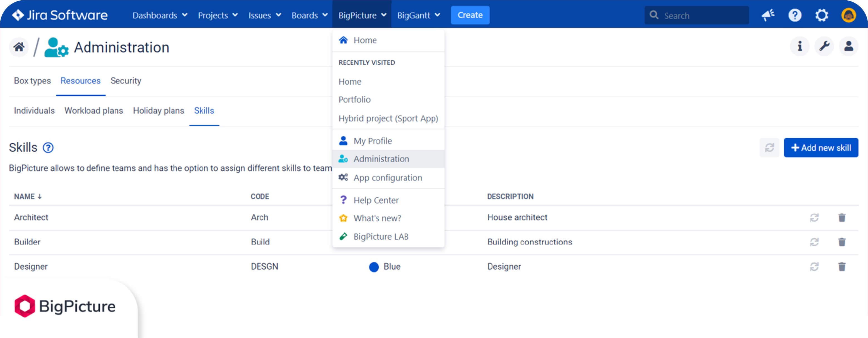Open the feedback megaphone icon
This screenshot has height=338, width=868.
[768, 15]
